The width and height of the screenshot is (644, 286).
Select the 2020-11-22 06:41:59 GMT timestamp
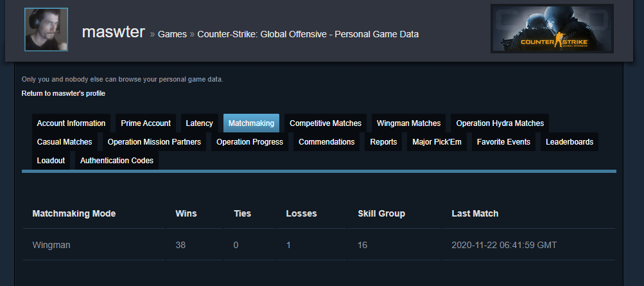tap(505, 246)
